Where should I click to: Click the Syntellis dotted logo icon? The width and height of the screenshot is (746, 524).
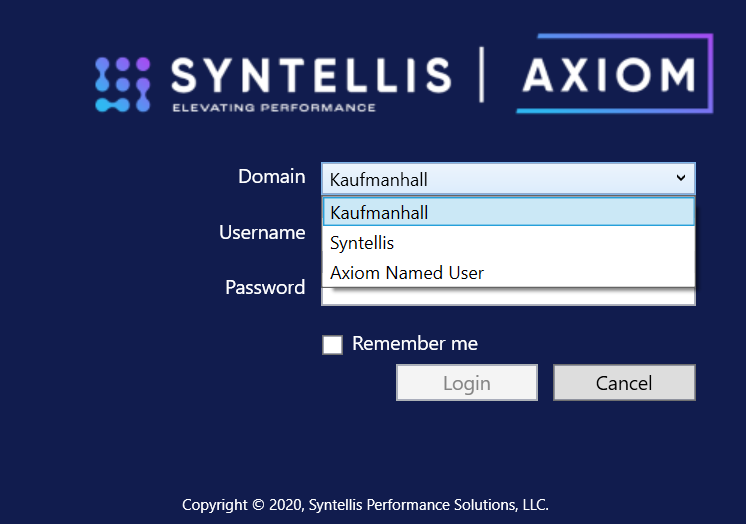coord(122,83)
